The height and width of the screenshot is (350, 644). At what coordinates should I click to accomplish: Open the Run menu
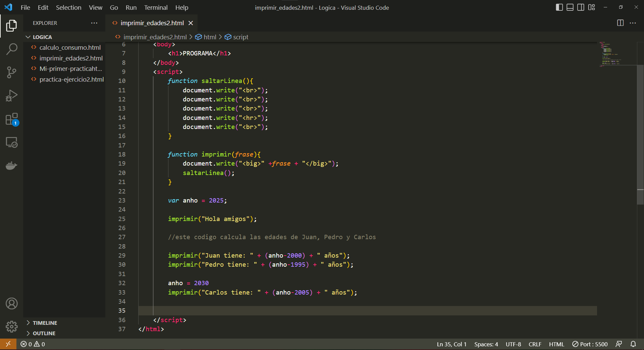131,7
